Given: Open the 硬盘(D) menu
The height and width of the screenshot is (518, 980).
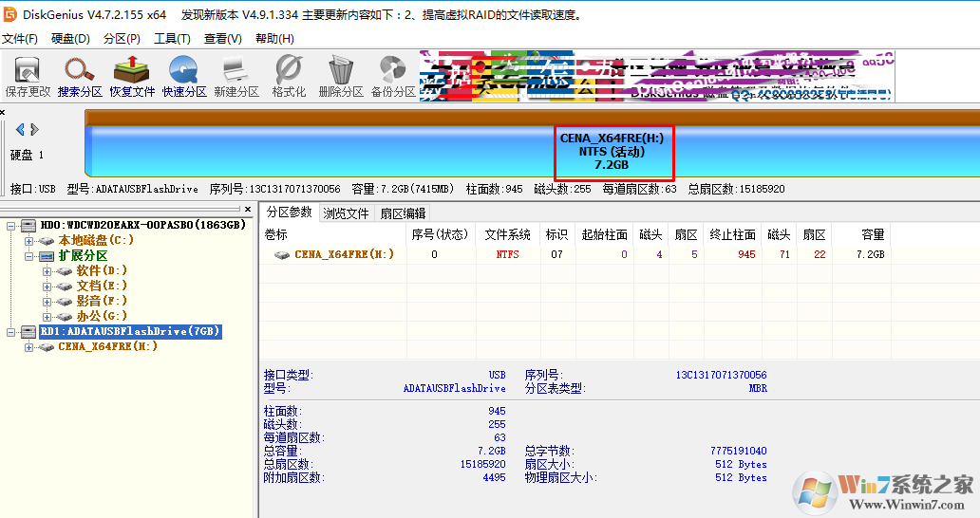Looking at the screenshot, I should (x=70, y=39).
